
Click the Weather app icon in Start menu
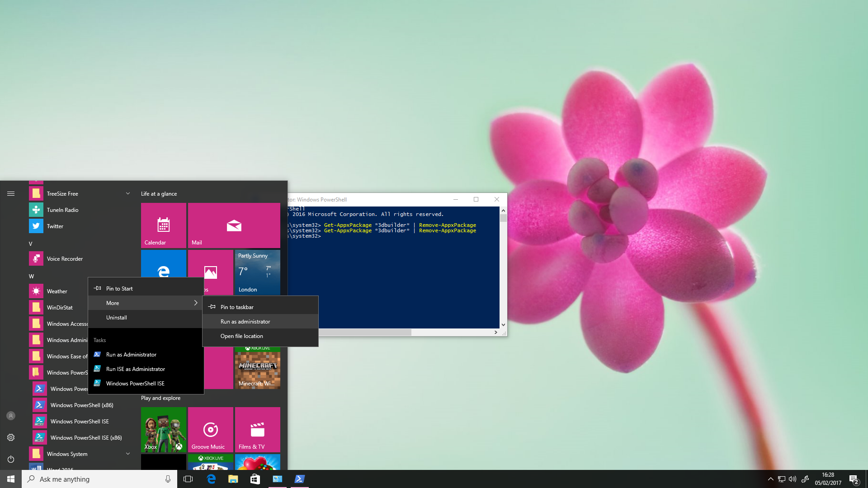36,291
